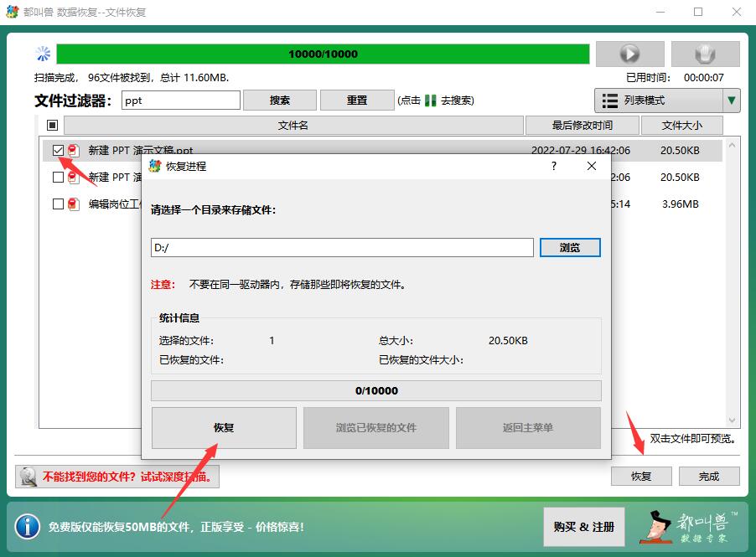Image resolution: width=756 pixels, height=557 pixels.
Task: Click the play icon to resume scanning
Action: coord(629,54)
